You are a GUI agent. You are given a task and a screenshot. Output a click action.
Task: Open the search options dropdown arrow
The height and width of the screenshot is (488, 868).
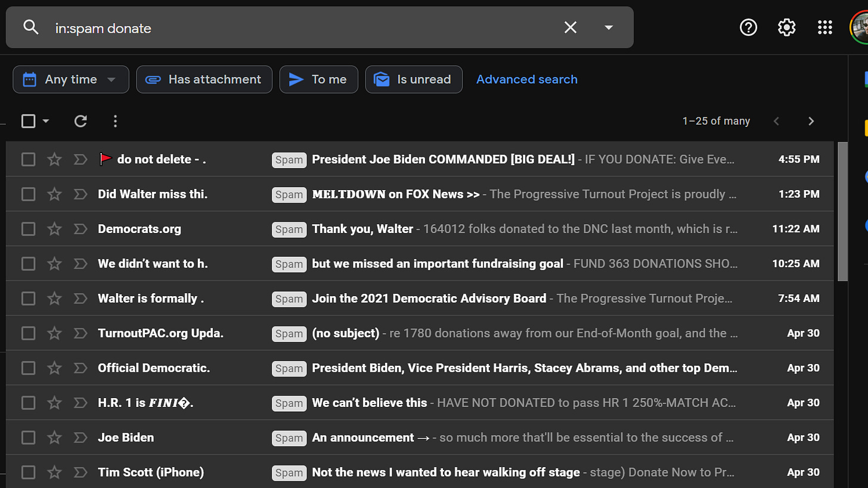[609, 27]
